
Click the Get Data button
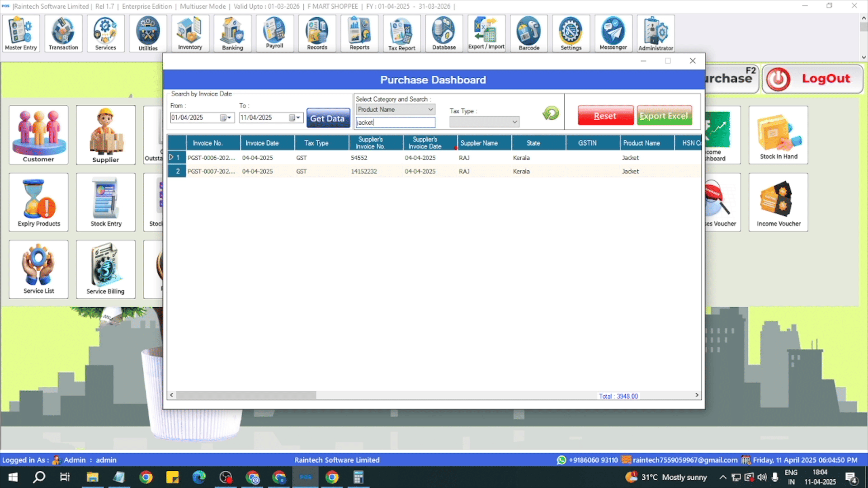tap(328, 118)
